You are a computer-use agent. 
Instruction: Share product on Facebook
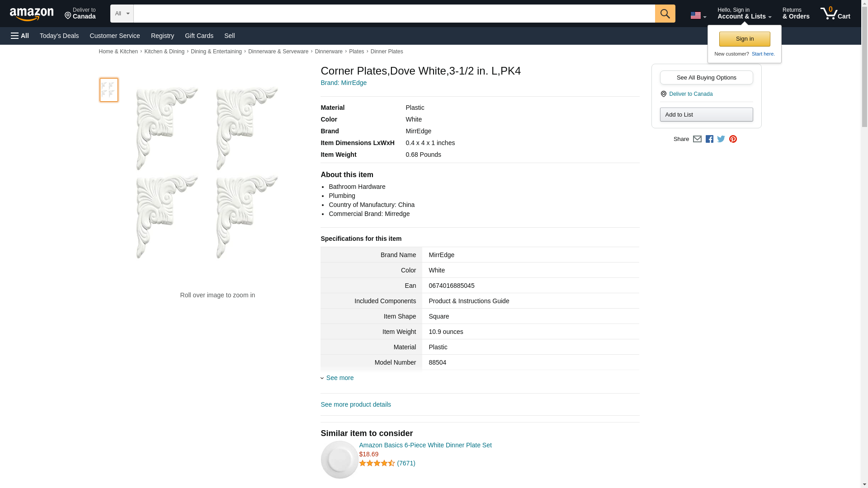click(x=709, y=139)
